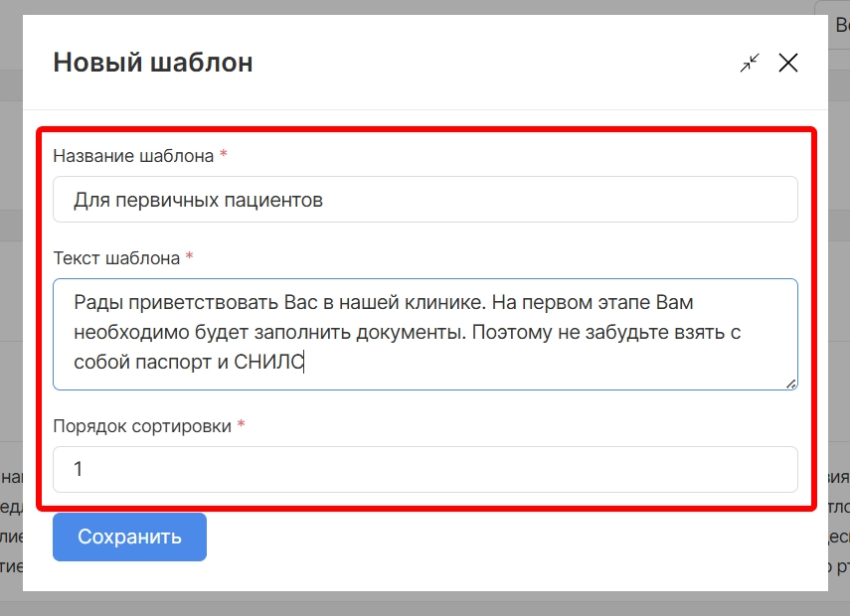Click the Текст шаблона label
This screenshot has width=850, height=616.
116,258
